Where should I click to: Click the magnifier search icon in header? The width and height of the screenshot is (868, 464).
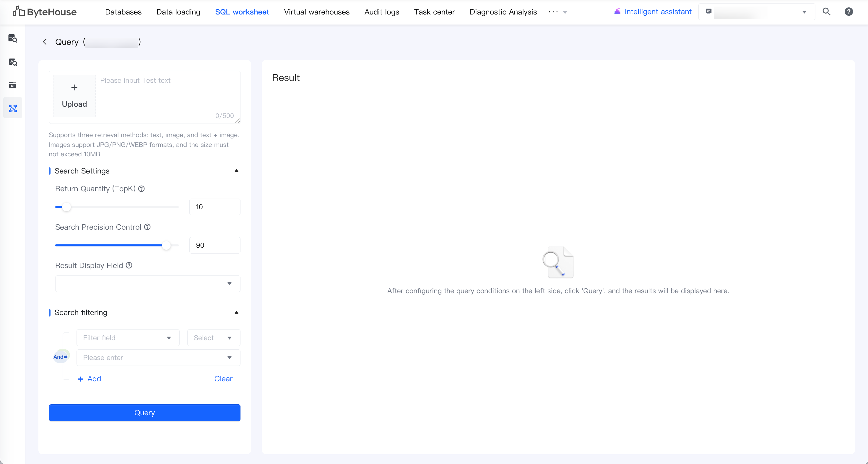(x=826, y=12)
